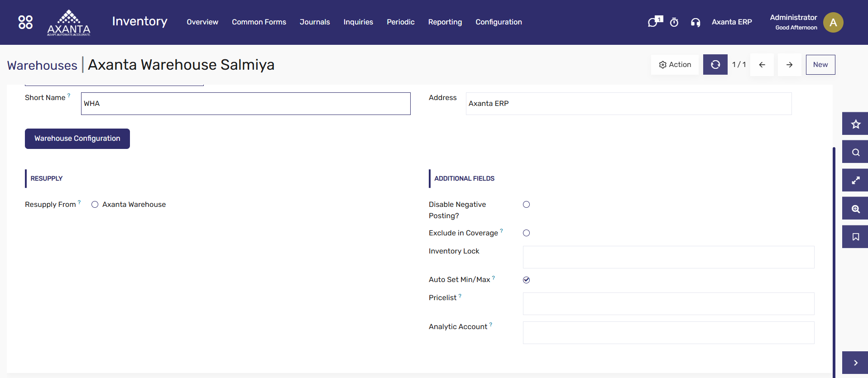Click the Administrator user name
868x378 pixels.
click(793, 18)
